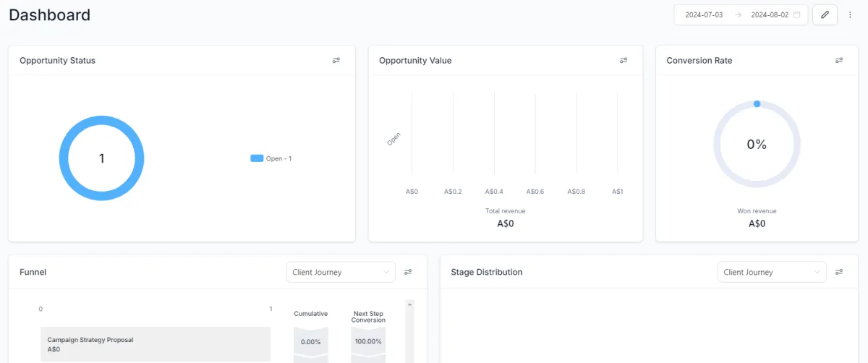Viewport: 868px width, 363px height.
Task: Open Opportunity Value filter settings icon
Action: tap(624, 61)
